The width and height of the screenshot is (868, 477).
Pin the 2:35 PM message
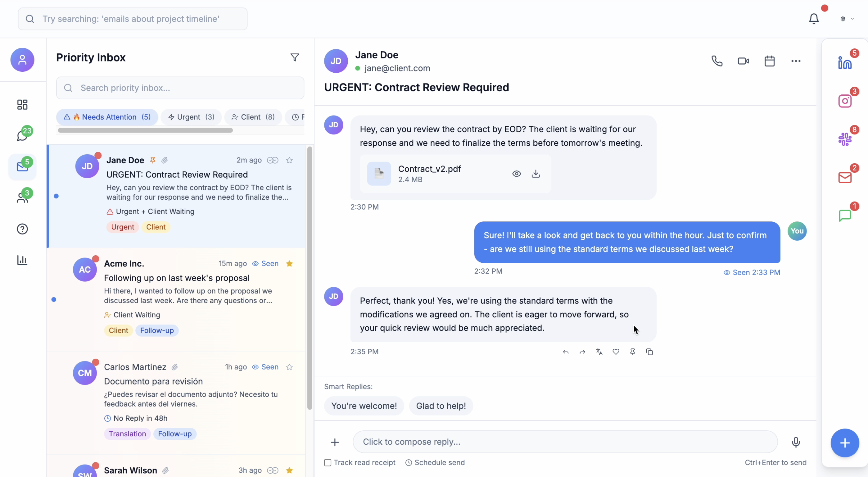pos(633,352)
